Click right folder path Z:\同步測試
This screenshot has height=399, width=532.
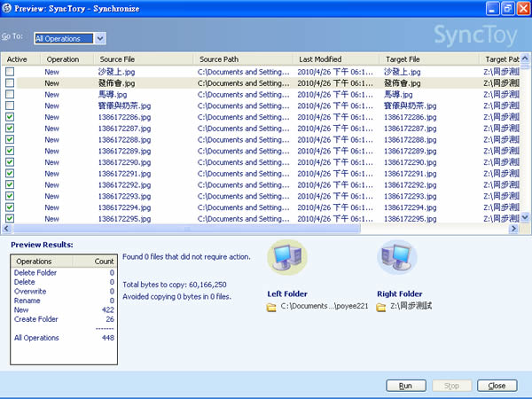click(411, 306)
